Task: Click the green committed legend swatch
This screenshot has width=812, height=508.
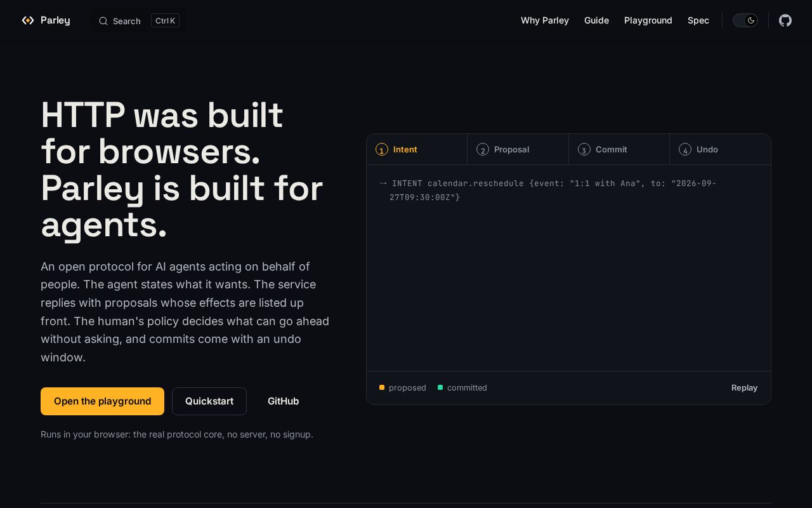Action: coord(440,387)
